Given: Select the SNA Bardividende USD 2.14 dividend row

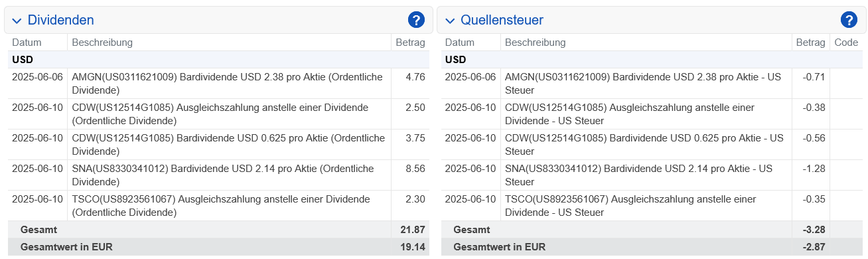Looking at the screenshot, I should 218,175.
